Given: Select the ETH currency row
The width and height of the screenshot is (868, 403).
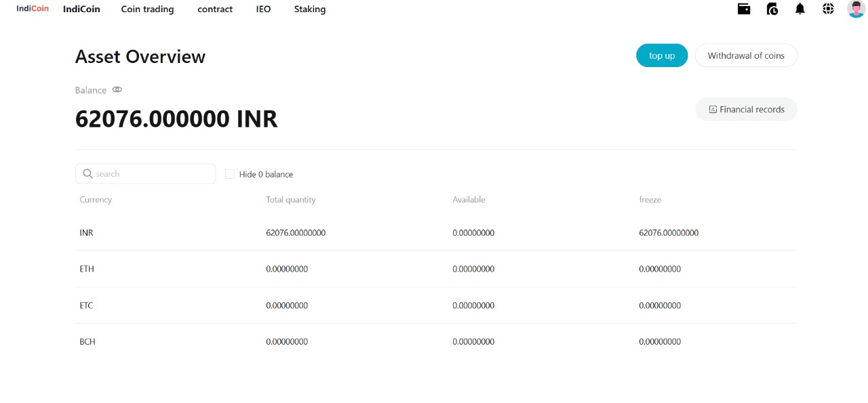Looking at the screenshot, I should point(87,269).
